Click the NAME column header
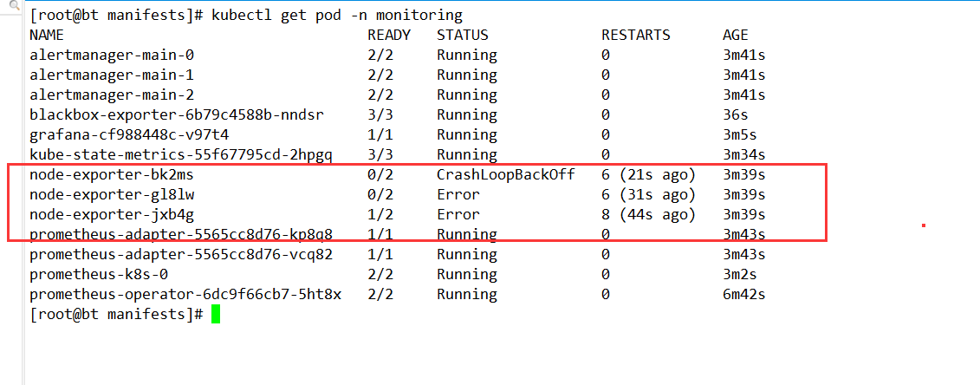Screen dimensions: 980x385 click(47, 35)
